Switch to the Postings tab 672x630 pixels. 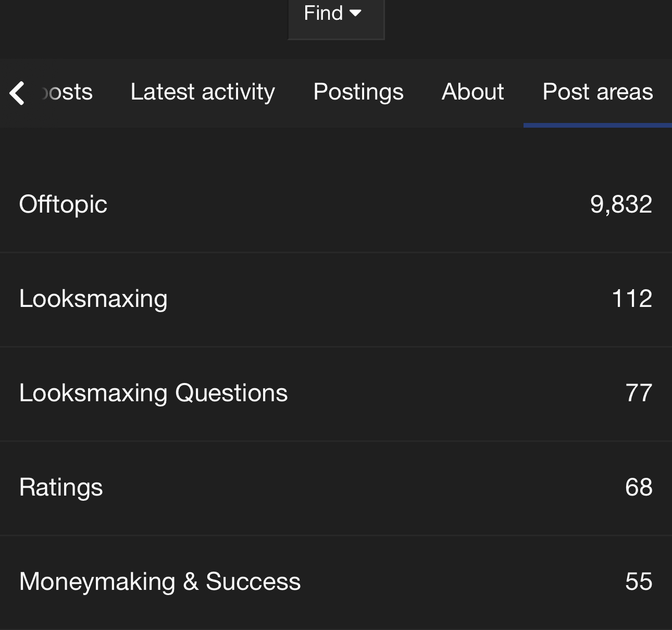(358, 92)
